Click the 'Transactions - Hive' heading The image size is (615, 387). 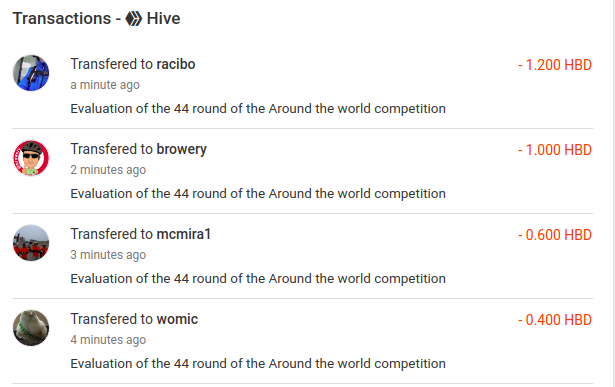click(96, 18)
